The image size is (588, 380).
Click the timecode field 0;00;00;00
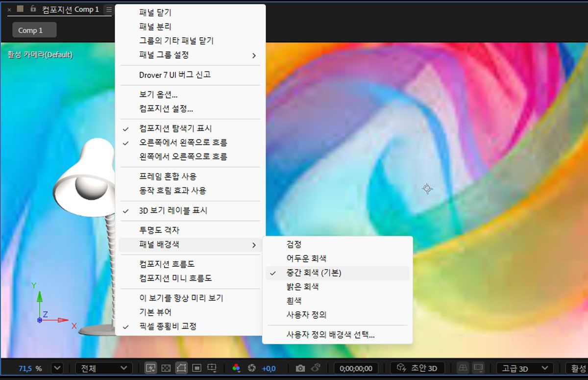click(x=355, y=368)
